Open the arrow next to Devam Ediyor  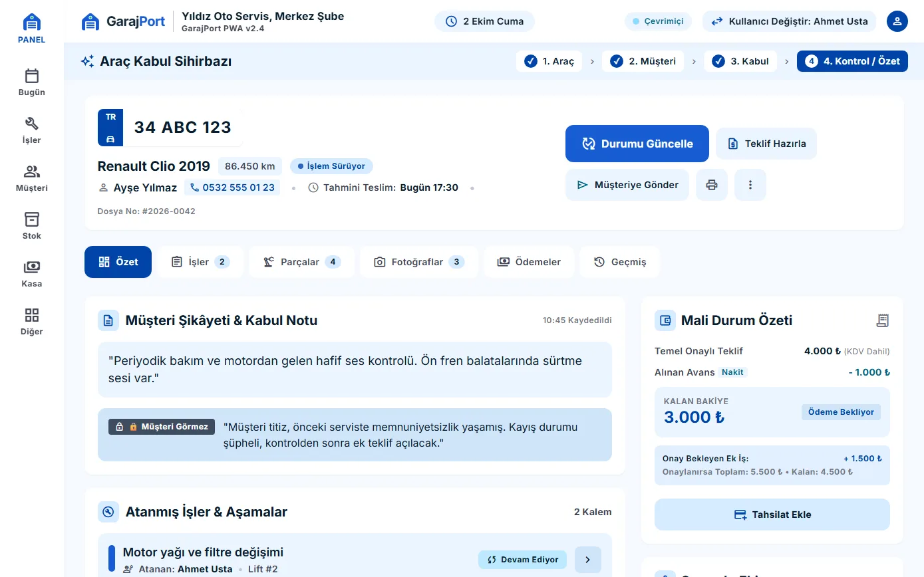[x=587, y=560]
